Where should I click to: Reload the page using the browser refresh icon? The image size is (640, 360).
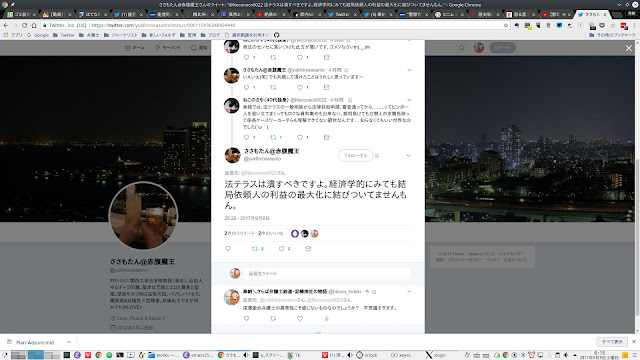click(24, 25)
